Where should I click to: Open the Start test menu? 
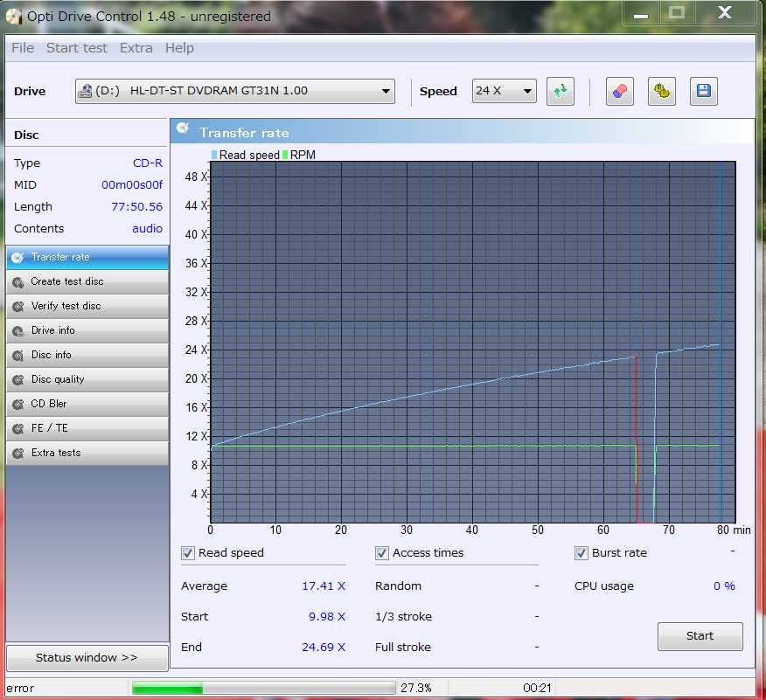coord(77,48)
